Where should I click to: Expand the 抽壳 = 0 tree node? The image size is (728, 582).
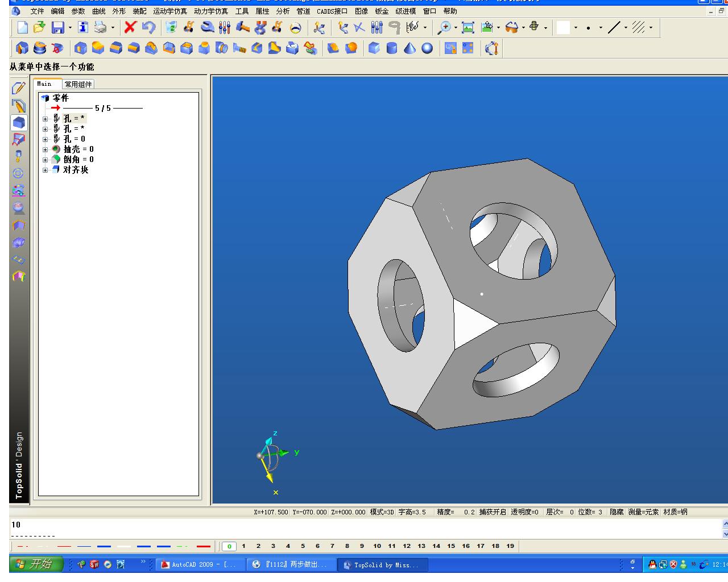pyautogui.click(x=45, y=149)
